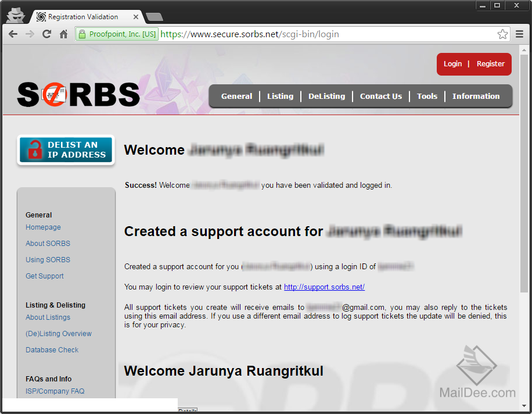Click the green padlock security icon
This screenshot has width=532, height=414.
click(x=82, y=34)
